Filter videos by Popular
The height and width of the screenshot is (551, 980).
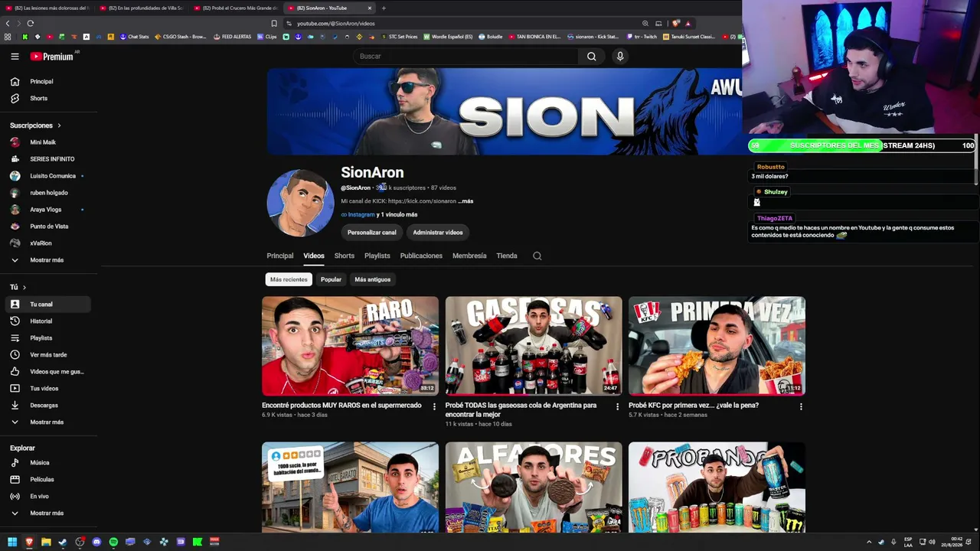tap(331, 279)
